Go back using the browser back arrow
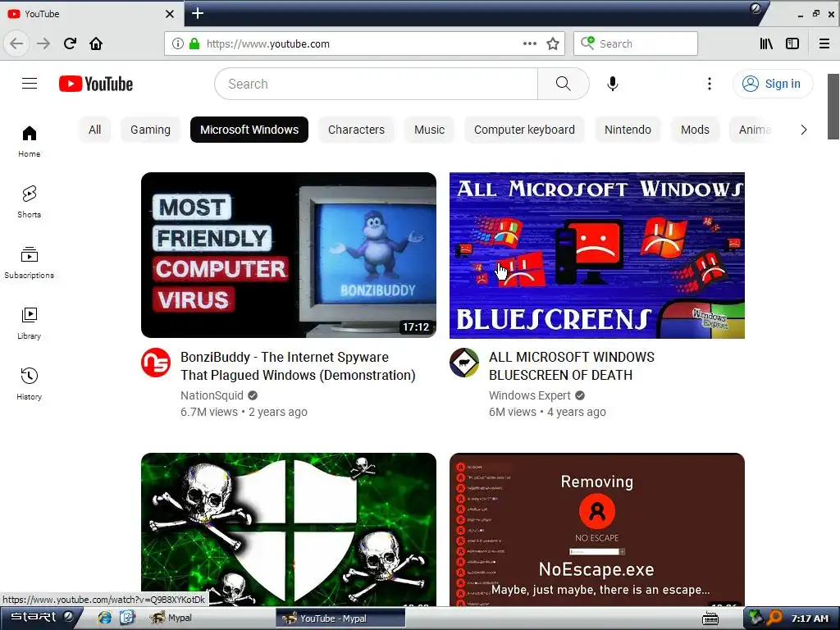The width and height of the screenshot is (840, 630). pos(16,43)
